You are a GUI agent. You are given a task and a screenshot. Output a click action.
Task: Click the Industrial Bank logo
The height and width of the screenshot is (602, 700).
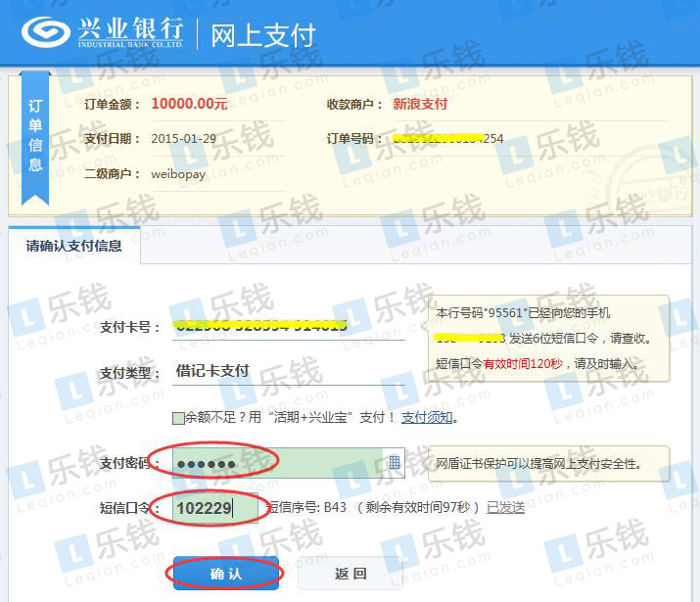click(x=103, y=32)
